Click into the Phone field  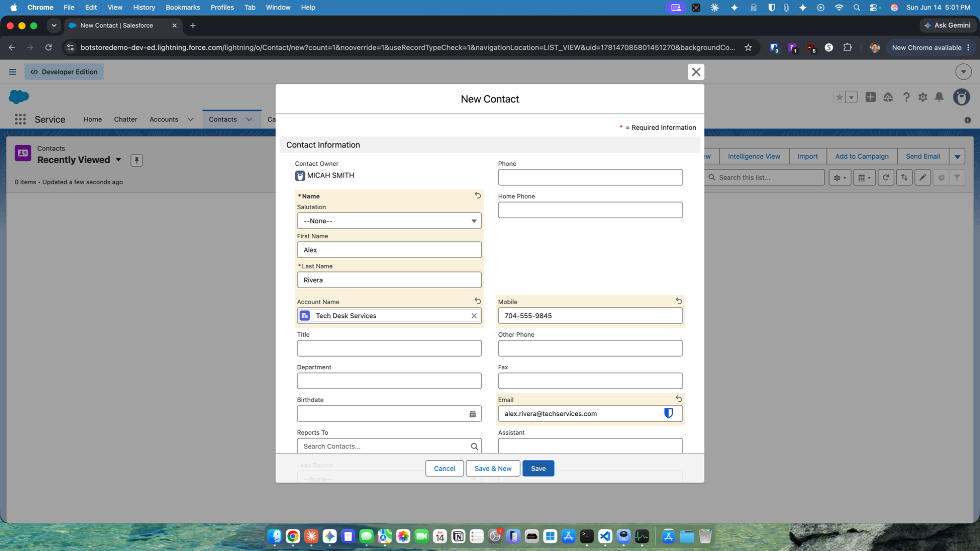pyautogui.click(x=590, y=178)
